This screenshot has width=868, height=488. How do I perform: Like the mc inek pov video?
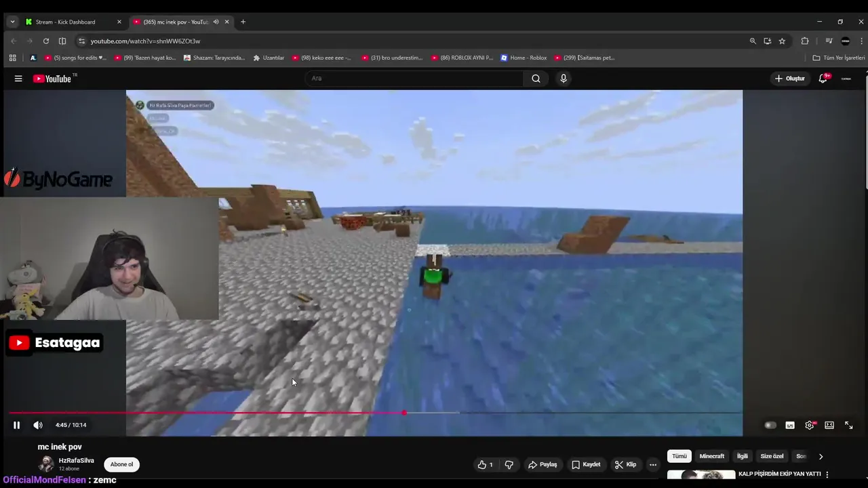coord(485,464)
